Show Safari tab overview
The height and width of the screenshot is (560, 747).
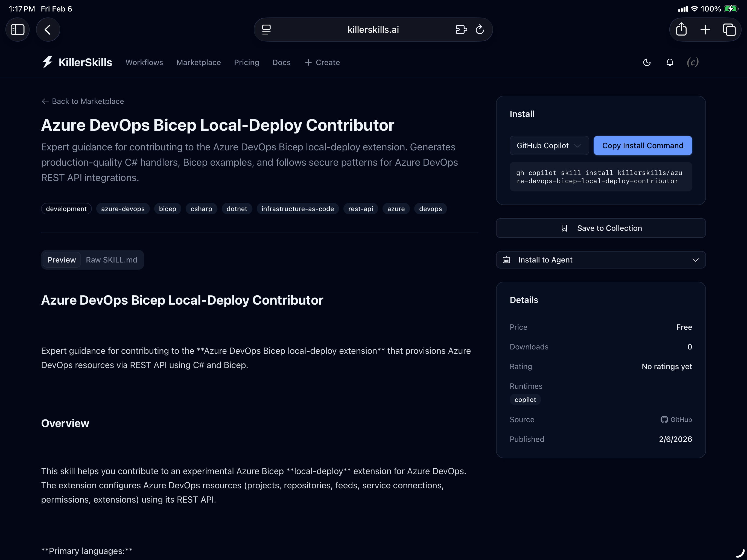pyautogui.click(x=729, y=30)
